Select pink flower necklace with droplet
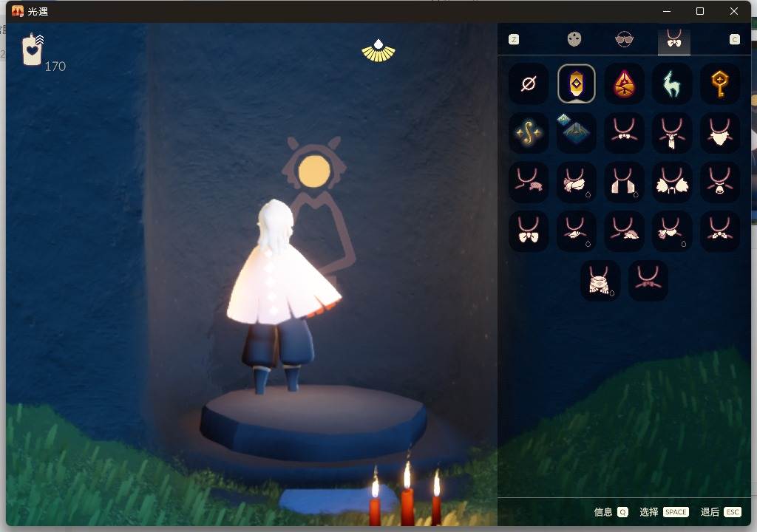Viewport: 757px width, 532px height. (671, 231)
